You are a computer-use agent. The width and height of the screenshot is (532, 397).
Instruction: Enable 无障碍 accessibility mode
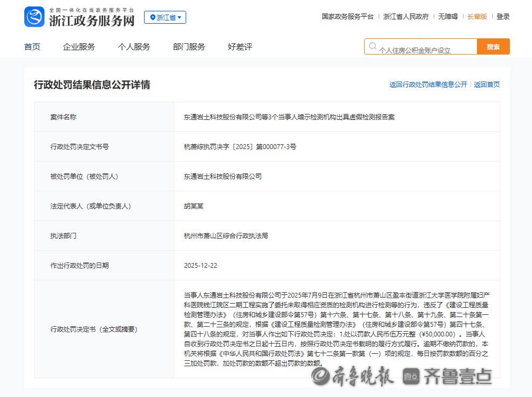pyautogui.click(x=448, y=17)
